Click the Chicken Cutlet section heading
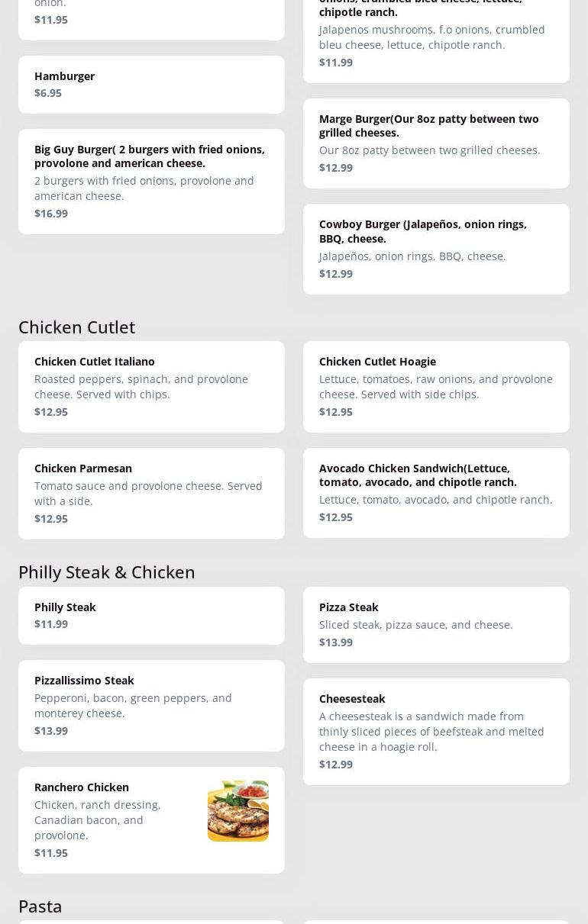The height and width of the screenshot is (924, 588). [x=76, y=327]
